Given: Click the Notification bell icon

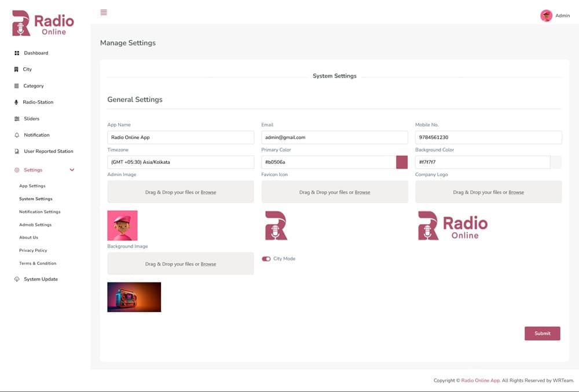Looking at the screenshot, I should point(17,135).
